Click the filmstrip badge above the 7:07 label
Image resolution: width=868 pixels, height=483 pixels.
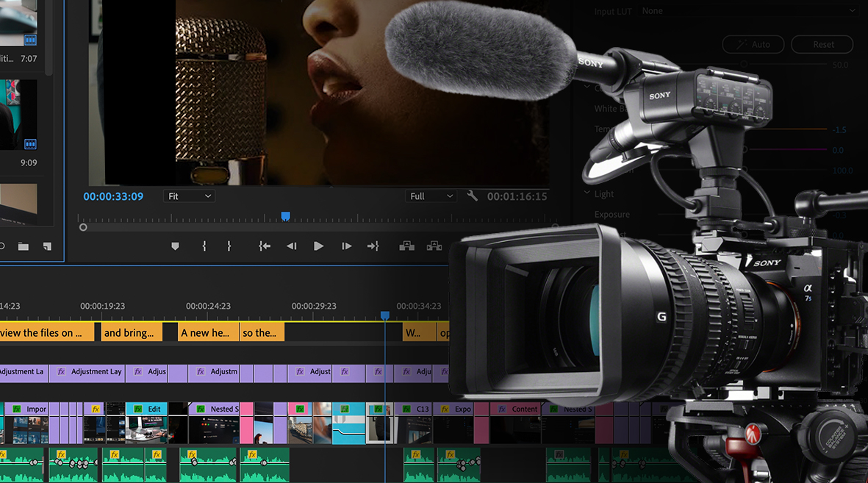pyautogui.click(x=30, y=40)
